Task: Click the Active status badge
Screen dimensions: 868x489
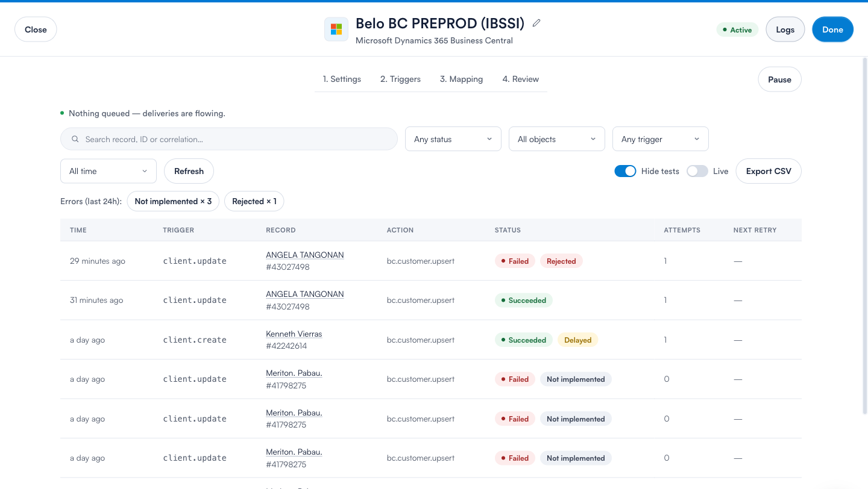Action: click(x=737, y=30)
